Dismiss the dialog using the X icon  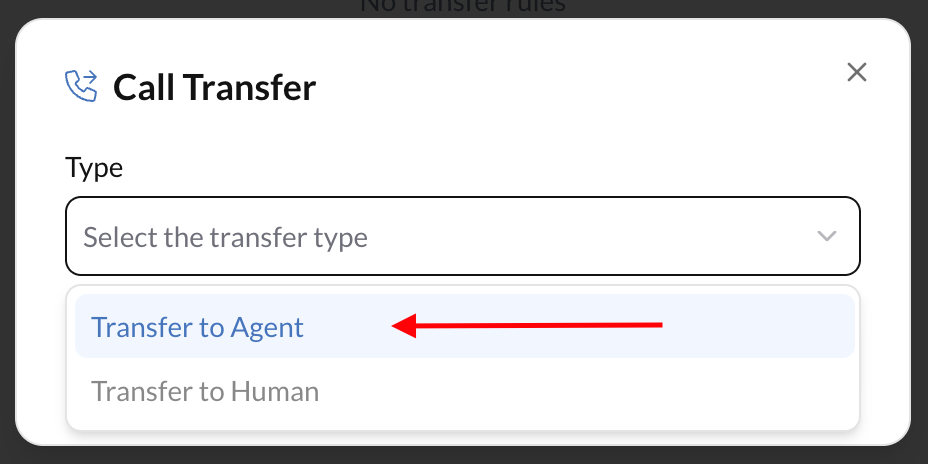[x=856, y=72]
